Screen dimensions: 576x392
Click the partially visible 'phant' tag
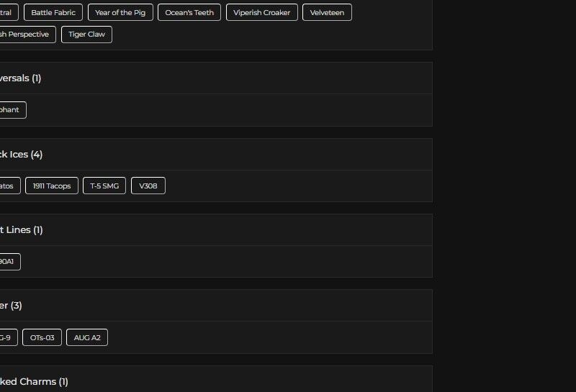[x=11, y=110]
